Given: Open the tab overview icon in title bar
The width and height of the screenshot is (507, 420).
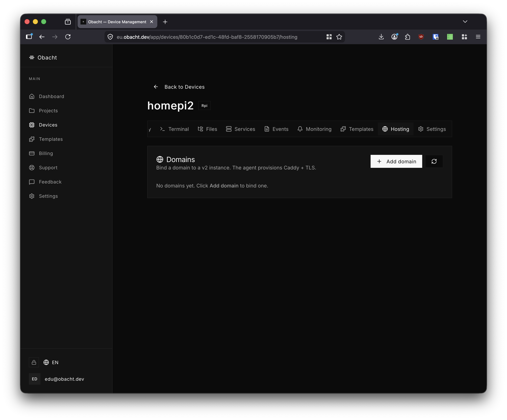Looking at the screenshot, I should [x=68, y=22].
